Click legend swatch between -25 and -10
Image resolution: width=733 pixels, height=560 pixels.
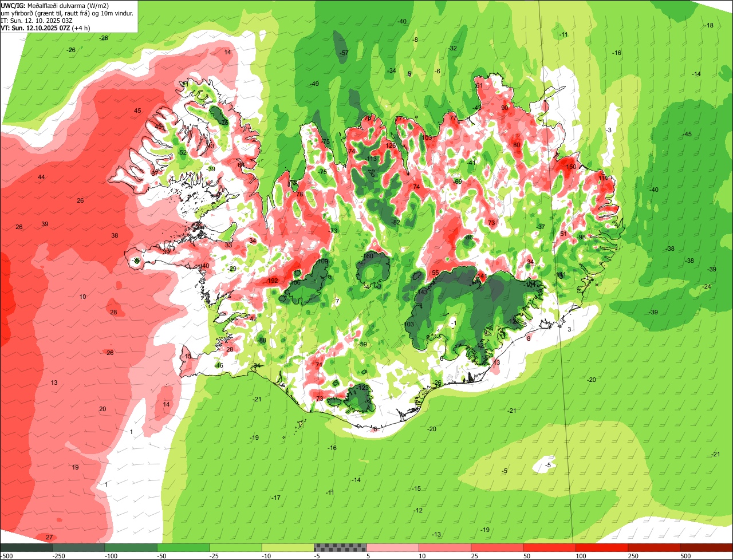point(235,547)
